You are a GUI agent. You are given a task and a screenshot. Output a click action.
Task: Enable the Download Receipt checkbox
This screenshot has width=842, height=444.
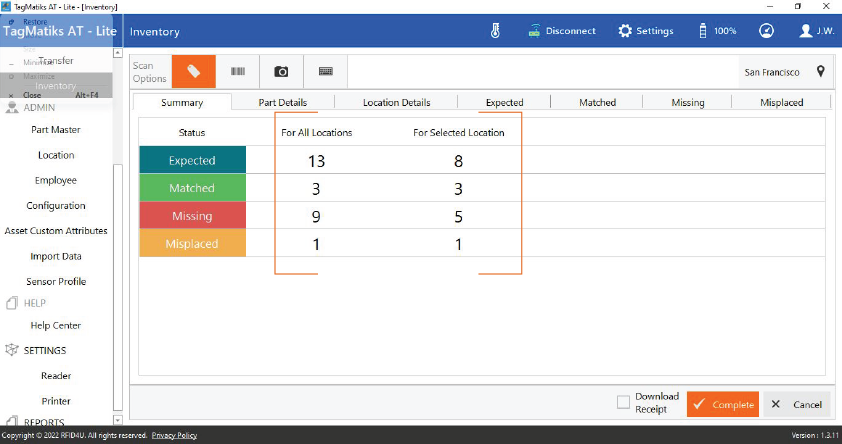(623, 402)
